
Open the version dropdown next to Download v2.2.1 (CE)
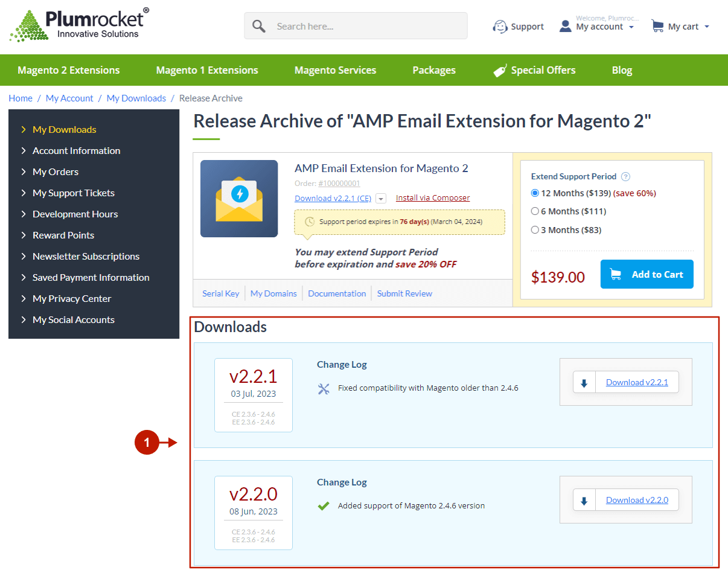381,199
